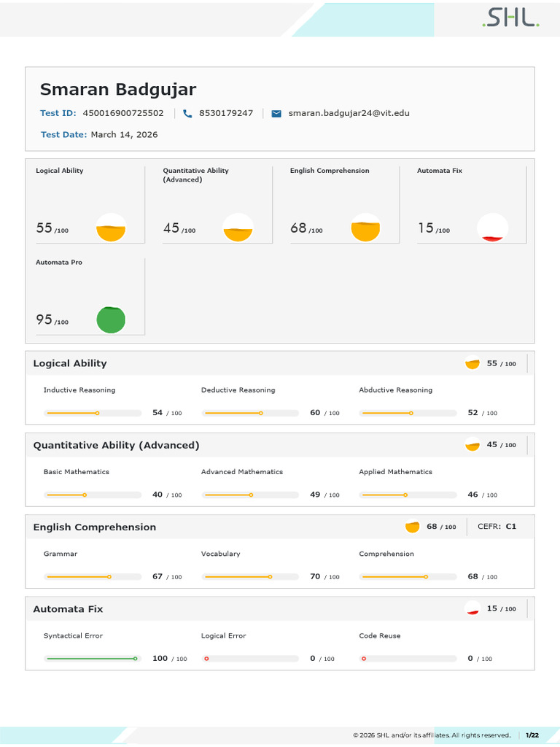Click the Grammar label
Viewport: 560px width, 747px height.
[x=61, y=554]
